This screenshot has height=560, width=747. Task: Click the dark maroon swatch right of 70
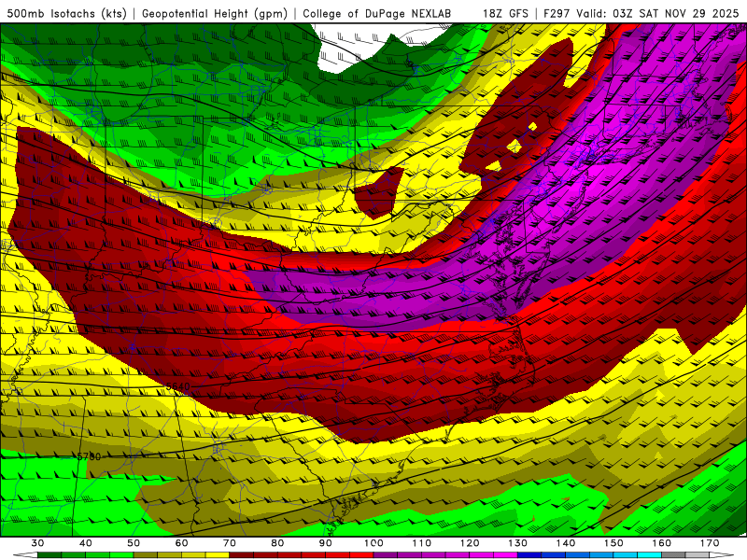click(242, 555)
